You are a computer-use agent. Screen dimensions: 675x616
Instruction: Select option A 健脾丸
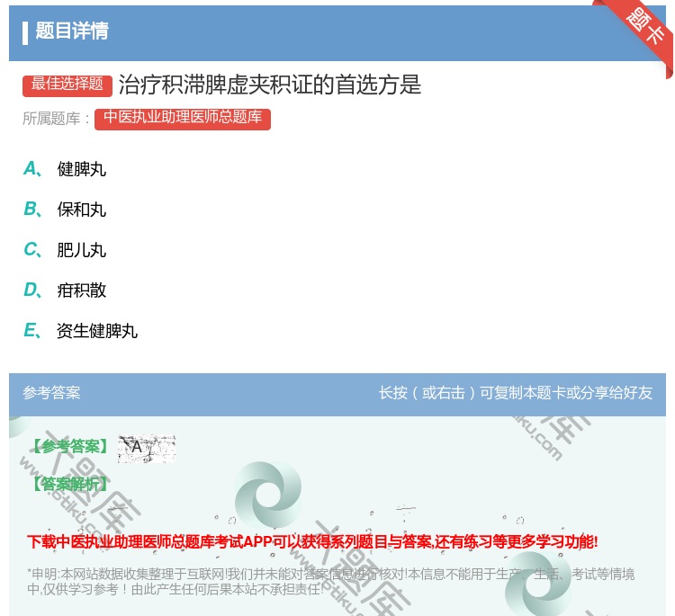[65, 169]
